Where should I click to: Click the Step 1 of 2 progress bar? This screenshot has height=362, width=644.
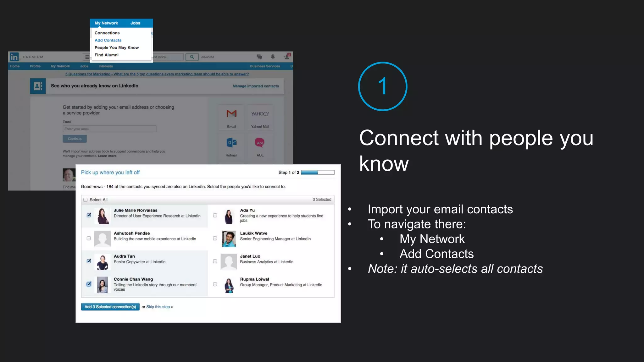(x=318, y=173)
